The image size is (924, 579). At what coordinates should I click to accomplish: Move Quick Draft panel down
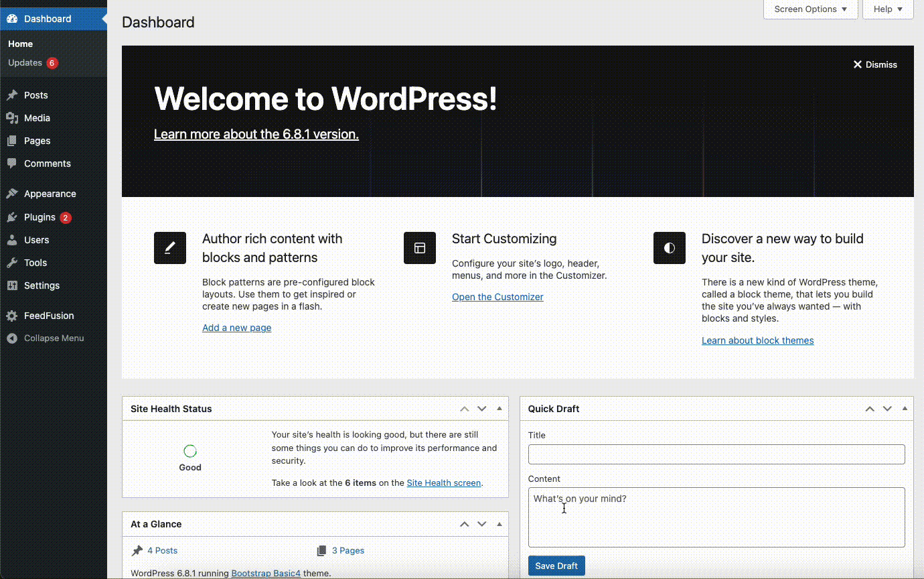[887, 409]
